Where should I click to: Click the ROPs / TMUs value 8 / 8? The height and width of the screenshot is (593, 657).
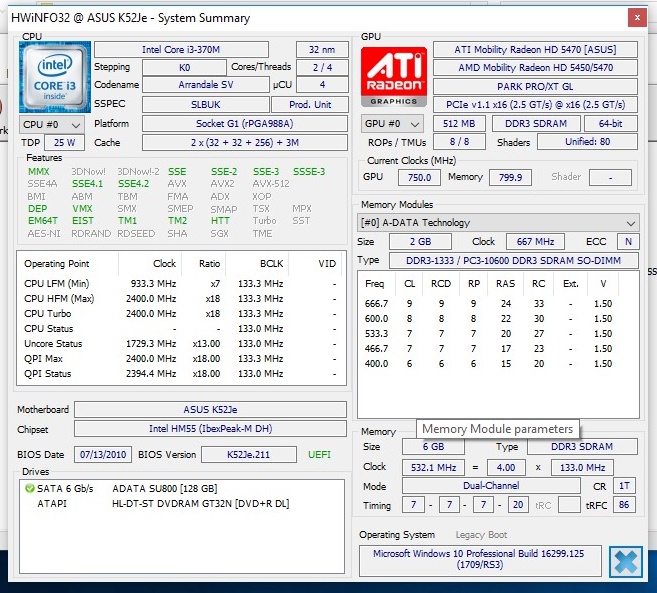(x=459, y=142)
